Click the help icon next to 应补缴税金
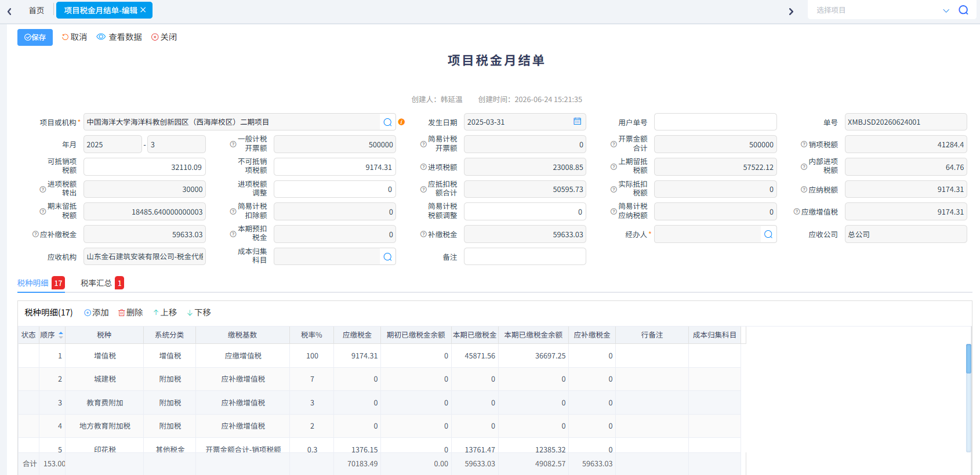980x475 pixels. 35,234
